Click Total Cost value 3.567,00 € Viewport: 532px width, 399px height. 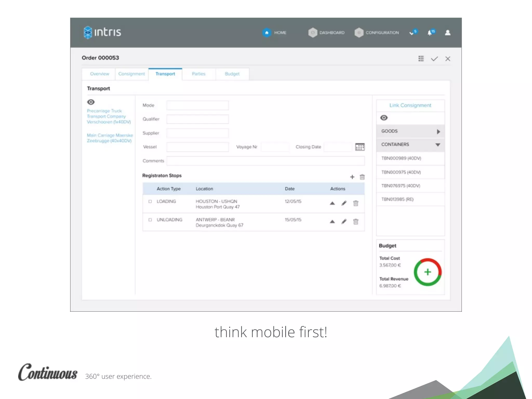click(390, 265)
